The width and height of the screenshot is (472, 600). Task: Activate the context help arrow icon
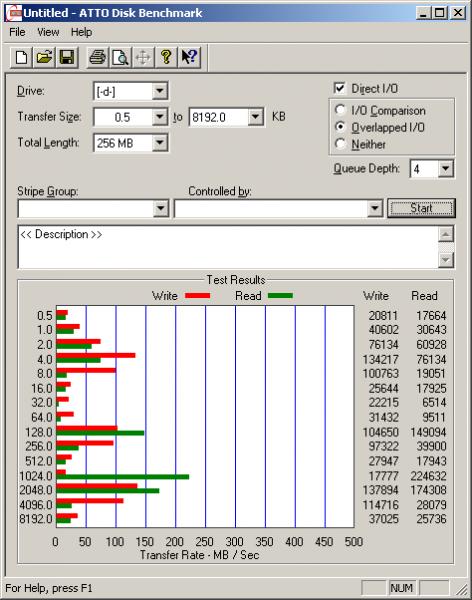(x=189, y=57)
